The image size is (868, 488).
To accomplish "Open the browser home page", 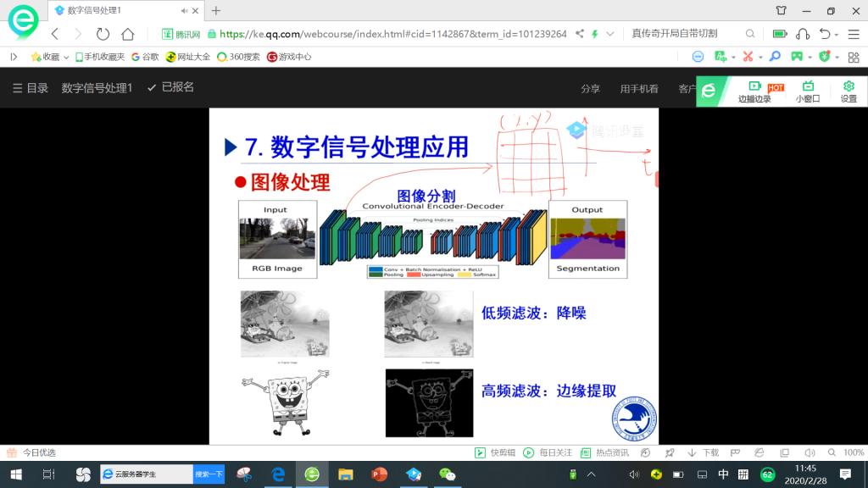I will (x=128, y=34).
